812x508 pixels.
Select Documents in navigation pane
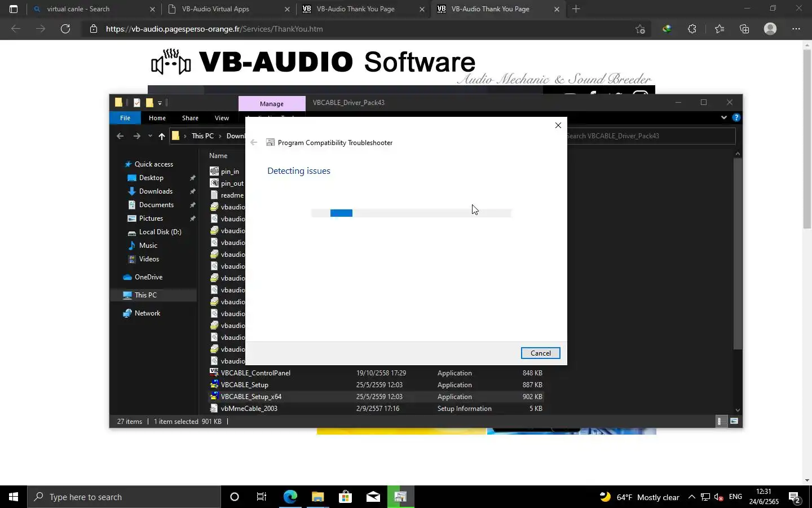pos(156,205)
